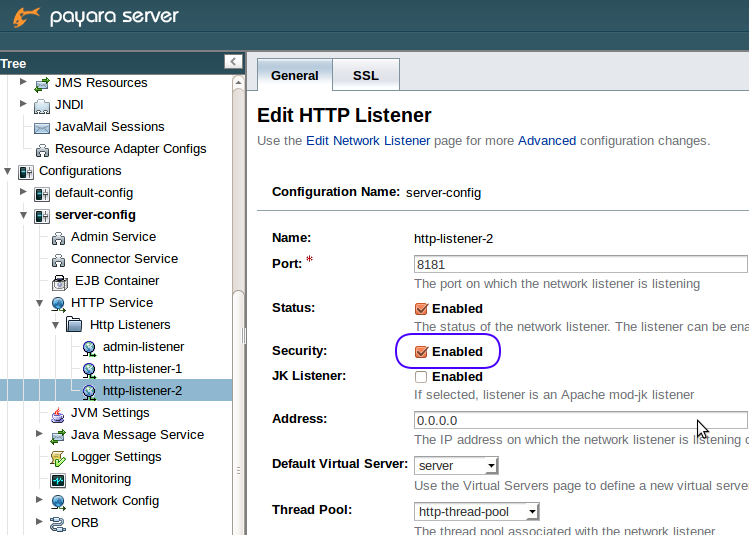Click the Monitoring icon in tree

[x=58, y=479]
